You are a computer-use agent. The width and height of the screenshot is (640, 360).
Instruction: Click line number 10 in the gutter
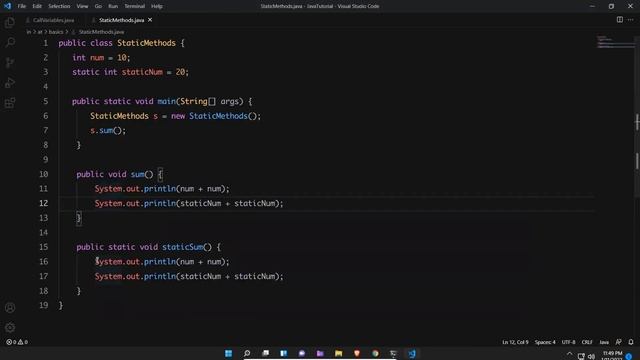coord(43,174)
